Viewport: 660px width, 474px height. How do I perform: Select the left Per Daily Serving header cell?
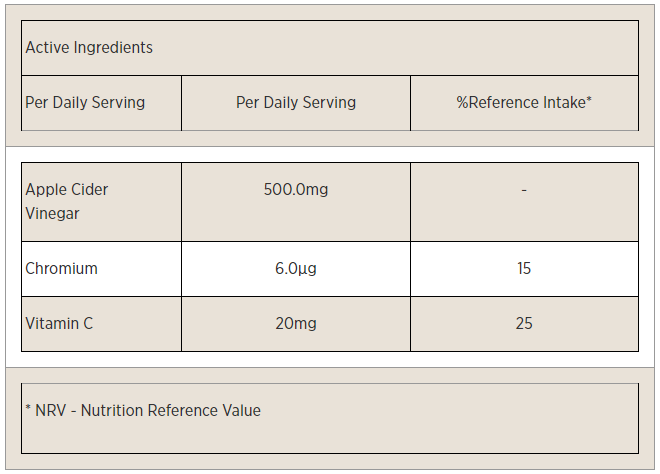[x=101, y=103]
